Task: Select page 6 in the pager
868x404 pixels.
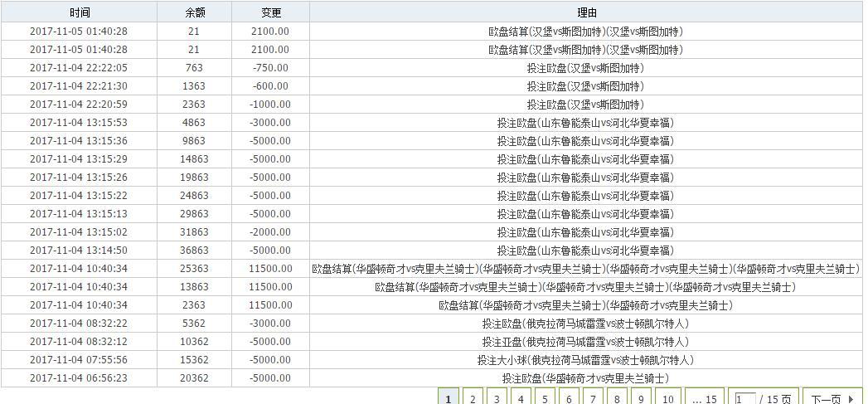Action: (x=569, y=398)
